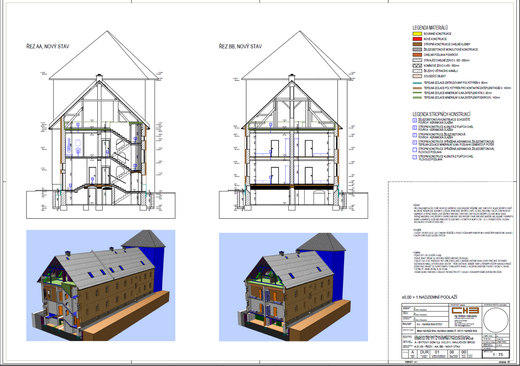The width and height of the screenshot is (520, 366).
Task: Click the last blue ceiling construction marker
Action: (x=415, y=157)
